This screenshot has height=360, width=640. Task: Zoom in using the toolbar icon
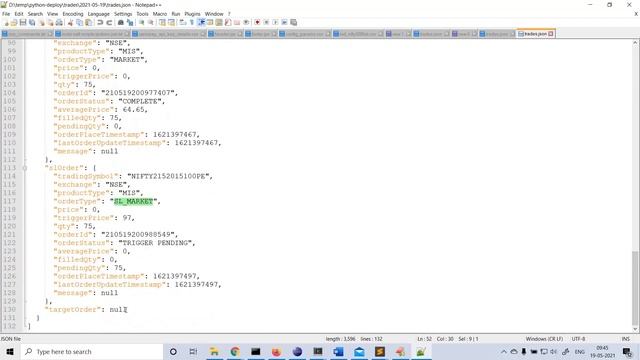point(142,22)
